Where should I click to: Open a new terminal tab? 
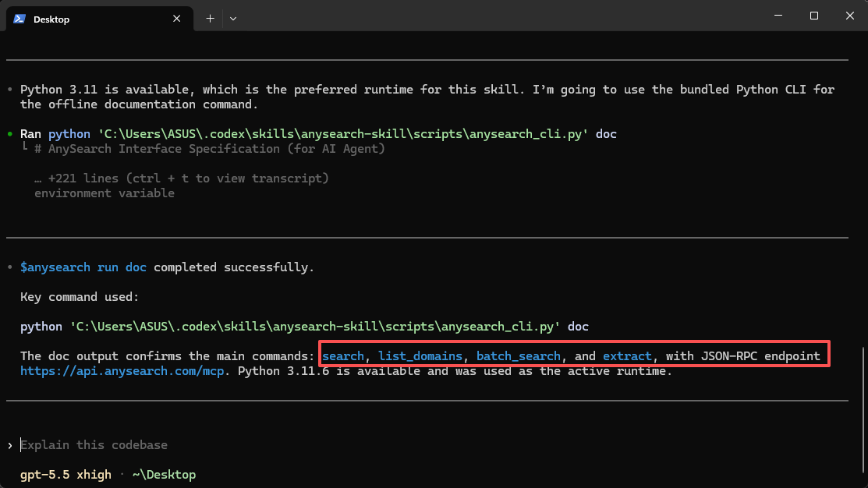click(x=210, y=19)
